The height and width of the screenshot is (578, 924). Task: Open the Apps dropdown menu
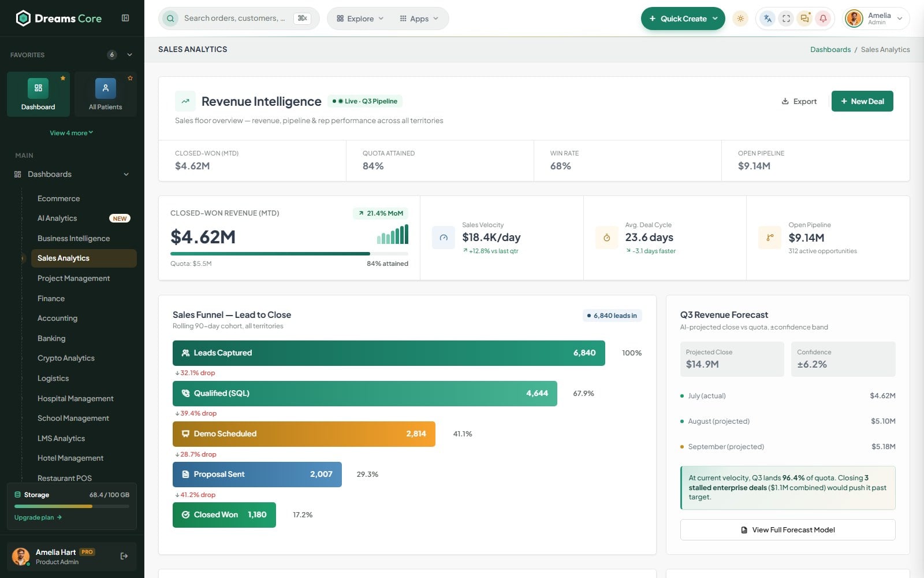click(419, 18)
